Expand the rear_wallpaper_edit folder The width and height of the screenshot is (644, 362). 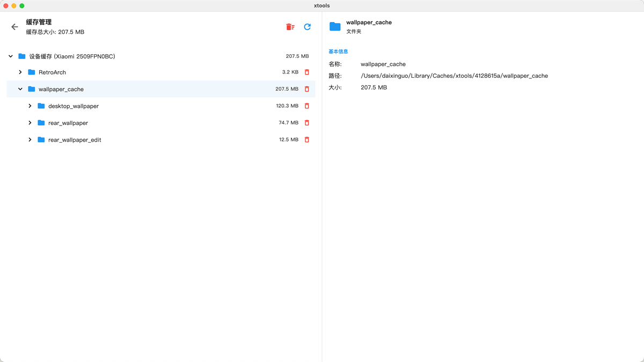click(30, 140)
